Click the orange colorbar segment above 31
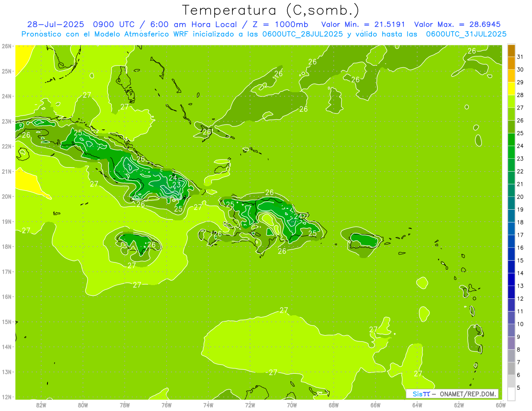The width and height of the screenshot is (532, 411). pyautogui.click(x=511, y=51)
